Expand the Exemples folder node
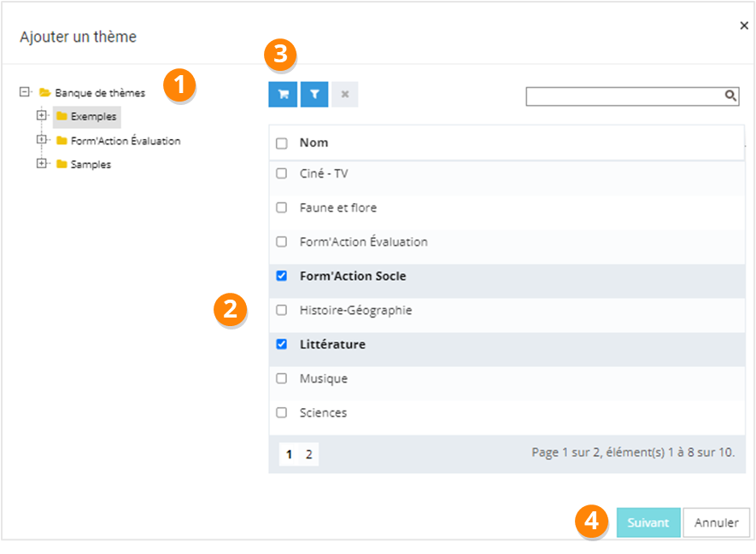 tap(41, 115)
